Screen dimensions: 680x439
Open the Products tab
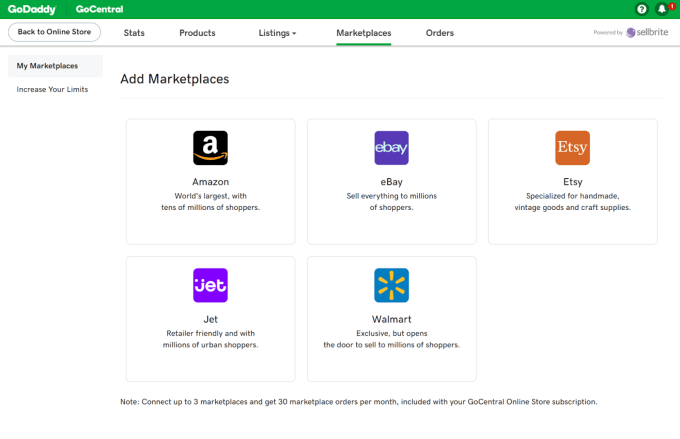(197, 33)
